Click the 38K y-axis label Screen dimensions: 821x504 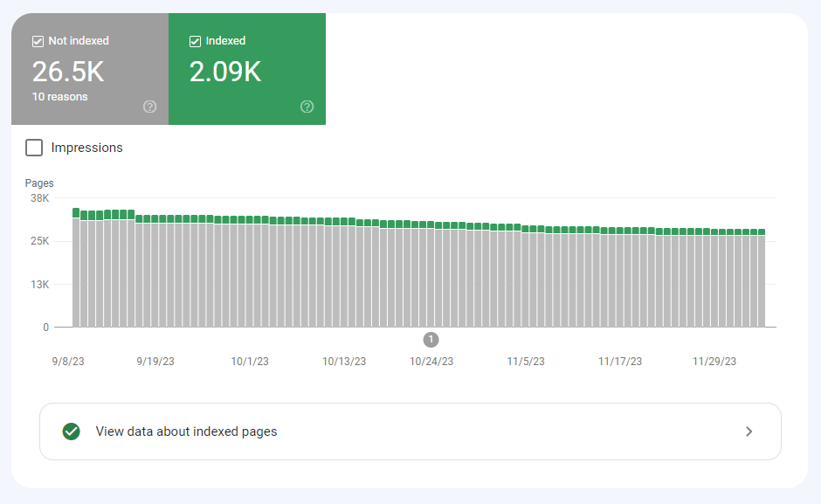40,198
